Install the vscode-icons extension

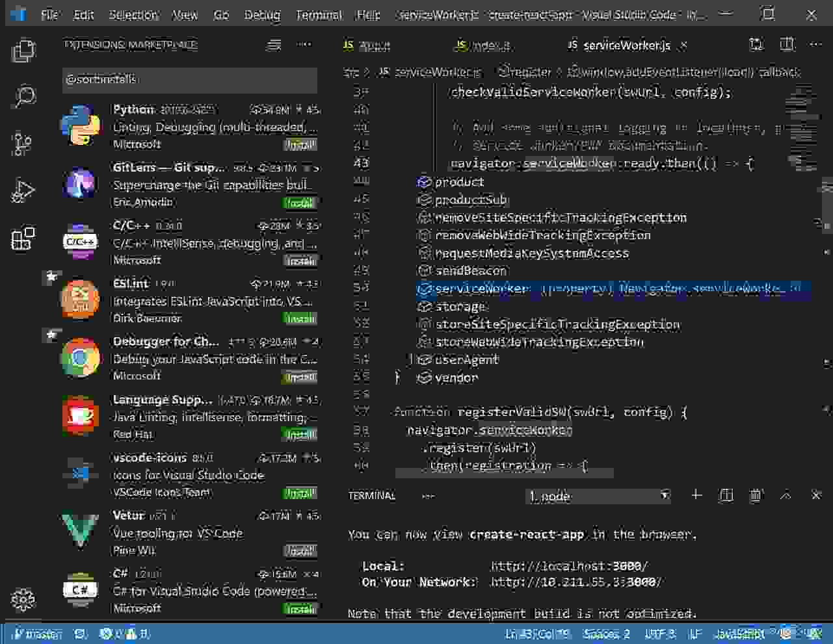(x=300, y=493)
